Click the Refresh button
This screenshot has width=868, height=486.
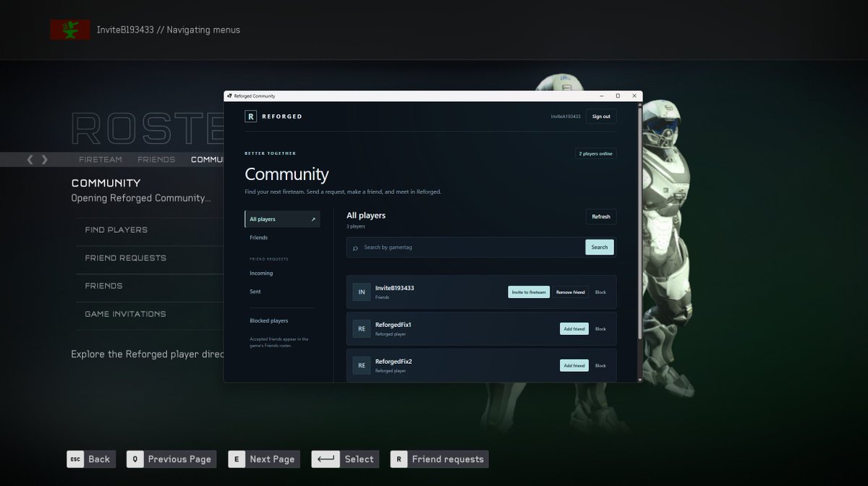tap(601, 216)
